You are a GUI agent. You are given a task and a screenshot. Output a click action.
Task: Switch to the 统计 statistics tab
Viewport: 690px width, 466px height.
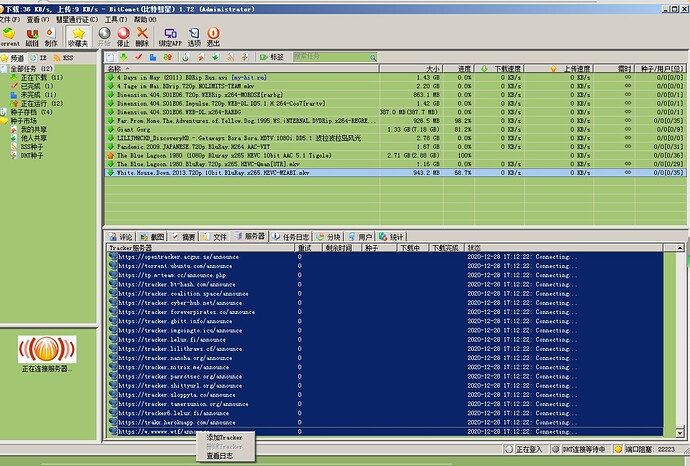(x=391, y=237)
